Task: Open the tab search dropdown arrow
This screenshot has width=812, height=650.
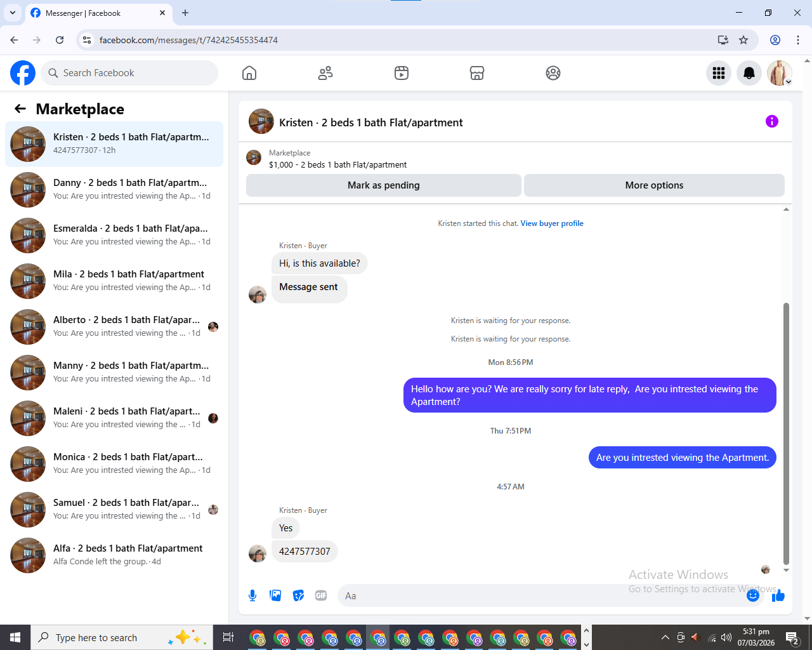Action: (x=13, y=13)
